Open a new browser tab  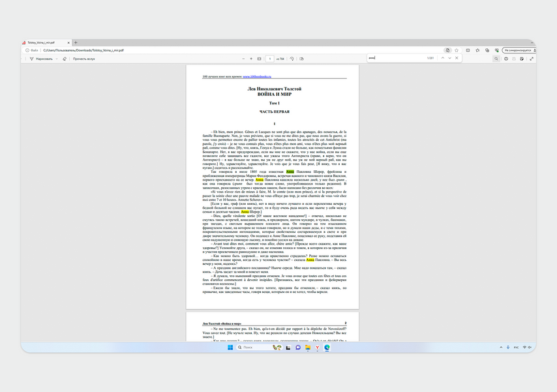[76, 42]
